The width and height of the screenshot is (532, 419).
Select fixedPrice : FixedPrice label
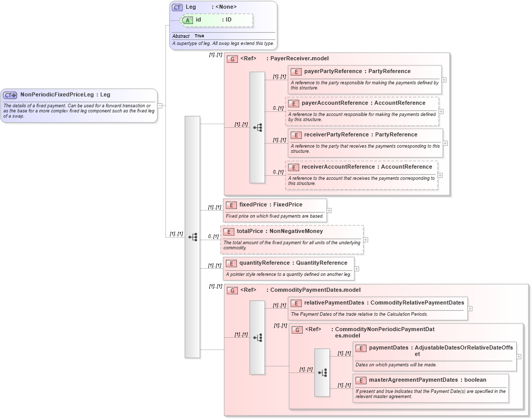[x=271, y=204]
